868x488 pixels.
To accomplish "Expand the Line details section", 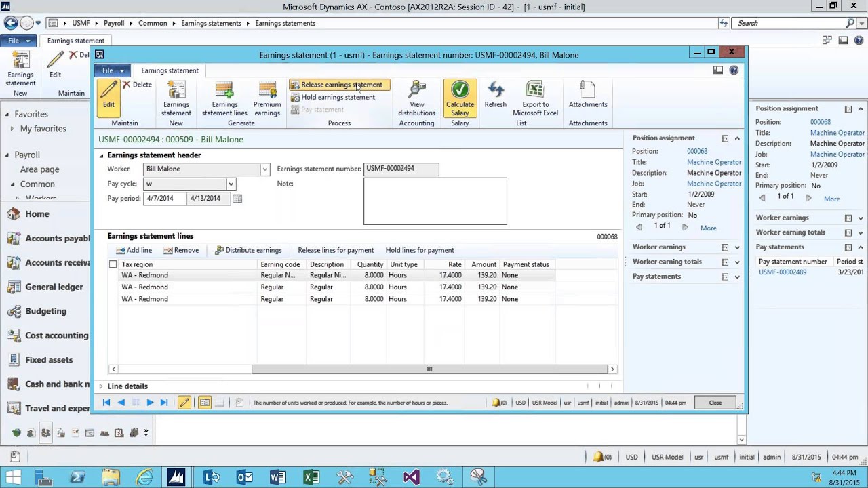I will point(101,386).
